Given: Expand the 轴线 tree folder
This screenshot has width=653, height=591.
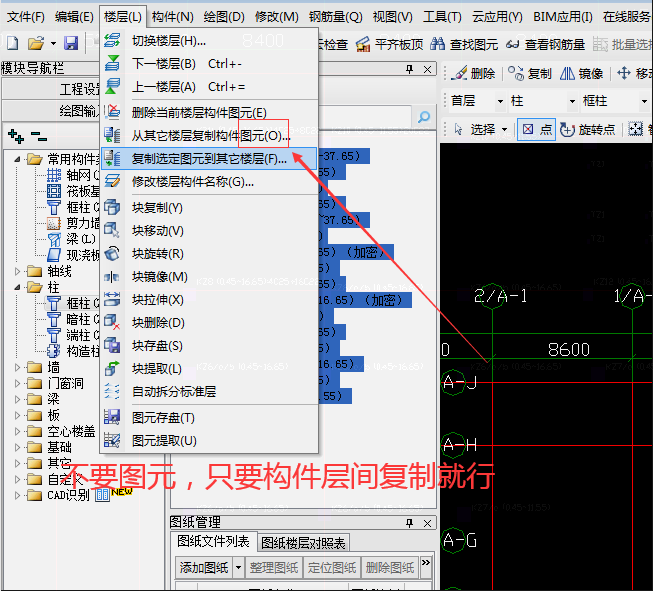Looking at the screenshot, I should pos(17,272).
